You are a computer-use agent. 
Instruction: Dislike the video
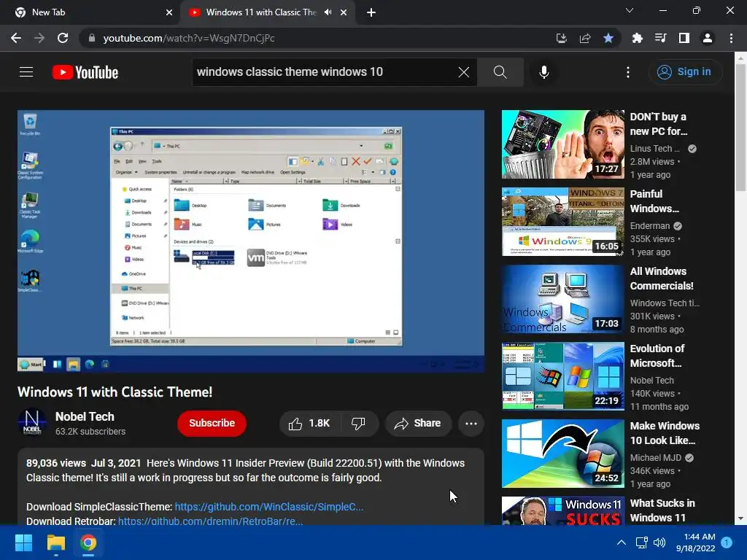pyautogui.click(x=359, y=424)
